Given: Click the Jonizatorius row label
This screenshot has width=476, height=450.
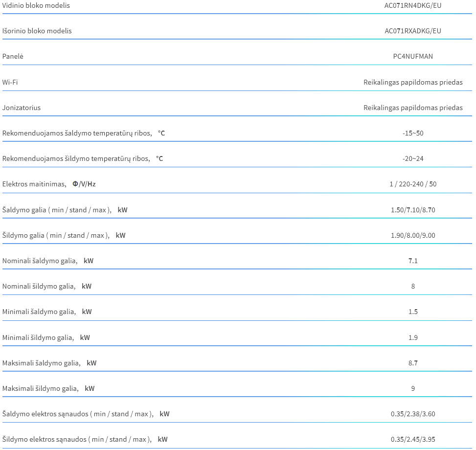Looking at the screenshot, I should click(21, 108).
